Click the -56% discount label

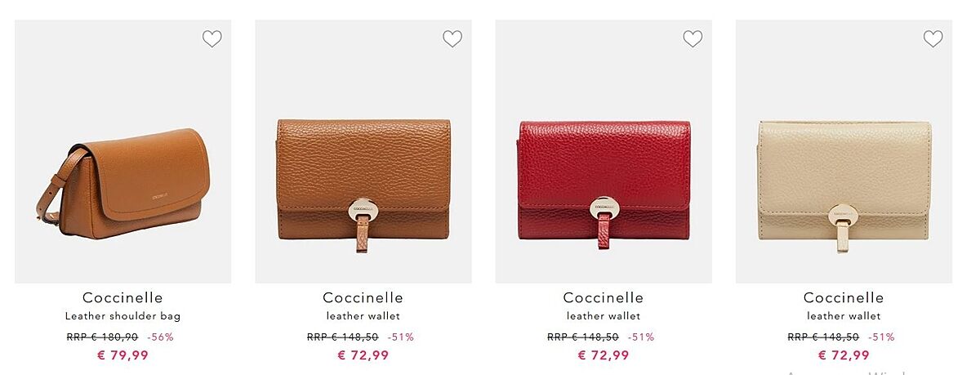[160, 337]
